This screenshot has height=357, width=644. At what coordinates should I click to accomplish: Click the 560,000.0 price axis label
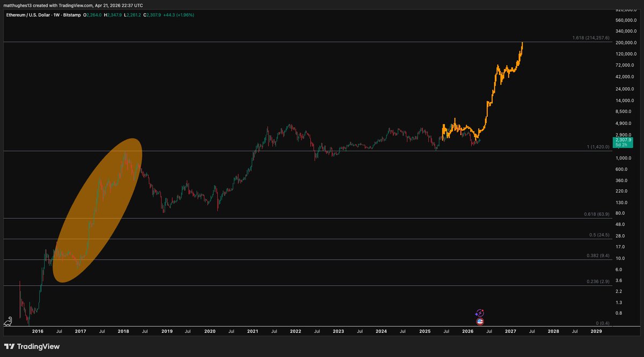[625, 20]
